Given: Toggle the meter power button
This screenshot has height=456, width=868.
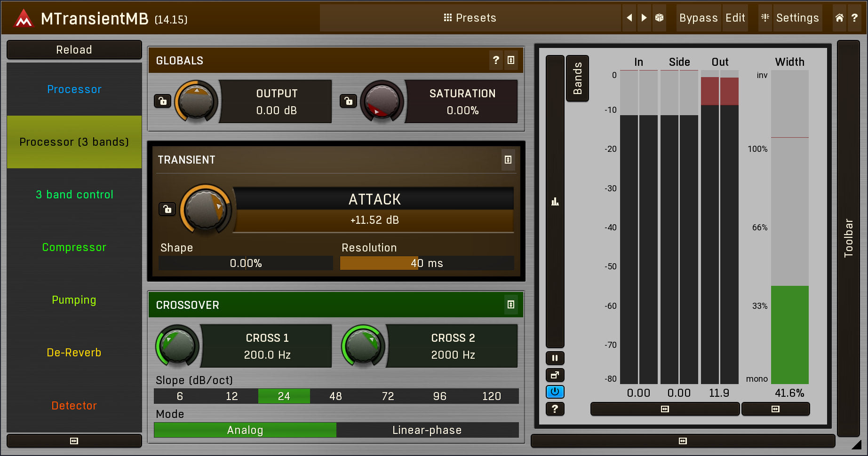Looking at the screenshot, I should coord(555,392).
